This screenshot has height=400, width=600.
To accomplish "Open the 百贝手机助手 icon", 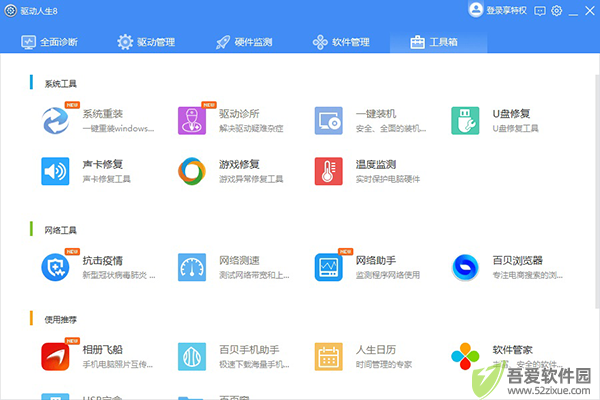I will pos(192,356).
